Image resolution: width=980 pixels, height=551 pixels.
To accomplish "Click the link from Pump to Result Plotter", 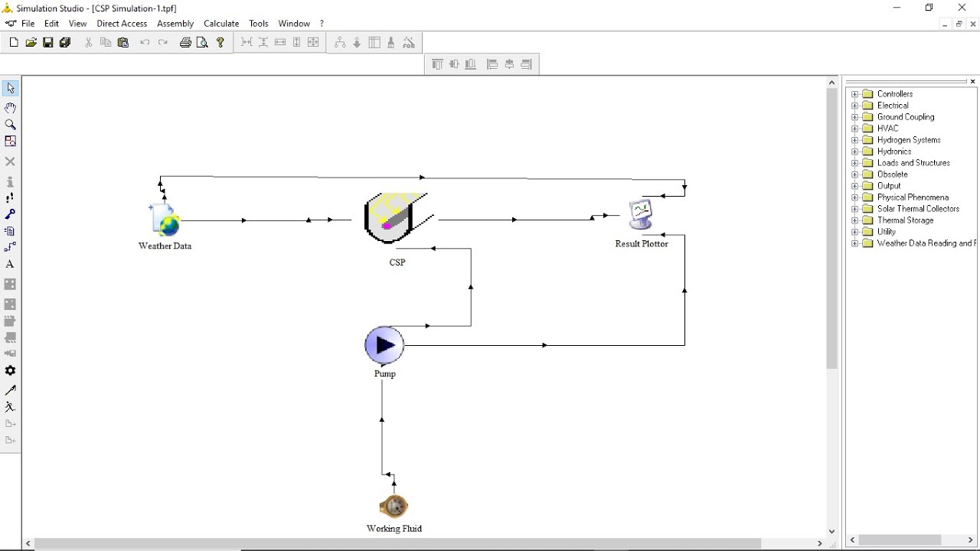I will click(544, 345).
